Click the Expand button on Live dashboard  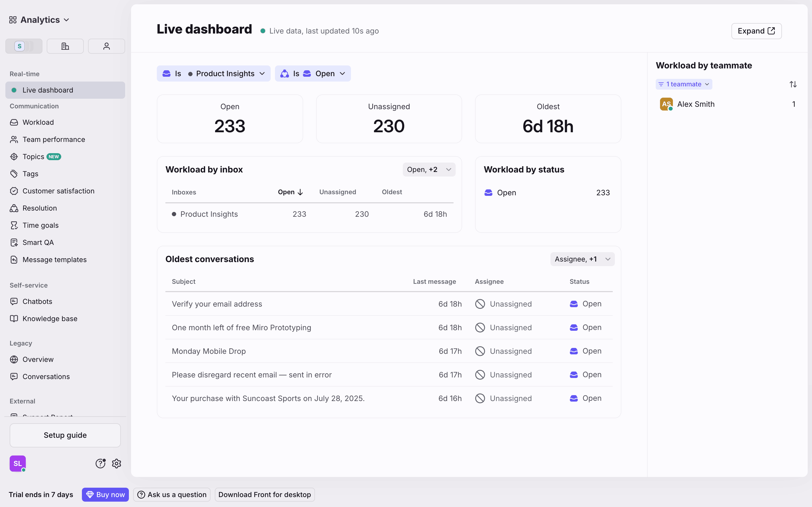756,31
